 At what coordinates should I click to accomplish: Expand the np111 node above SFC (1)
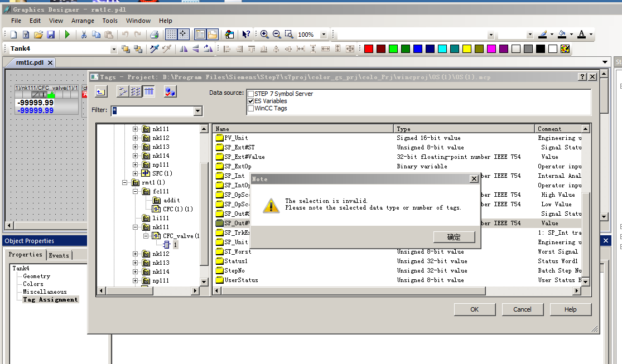coord(135,164)
